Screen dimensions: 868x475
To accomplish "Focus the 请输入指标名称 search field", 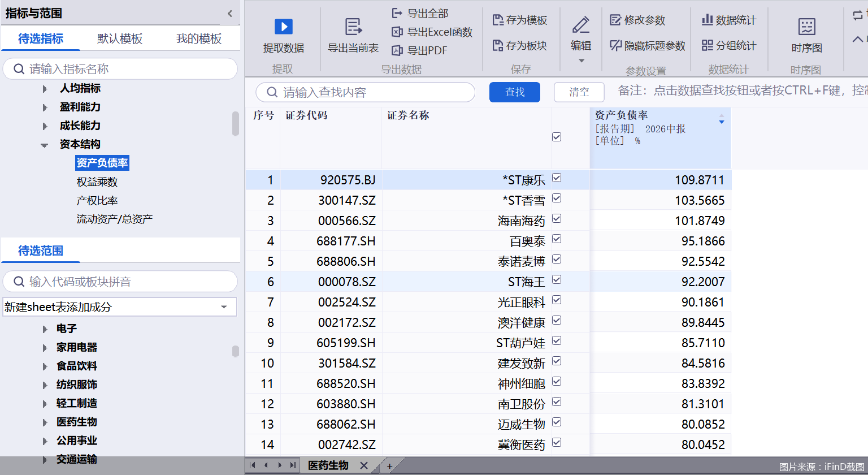I will (x=120, y=69).
